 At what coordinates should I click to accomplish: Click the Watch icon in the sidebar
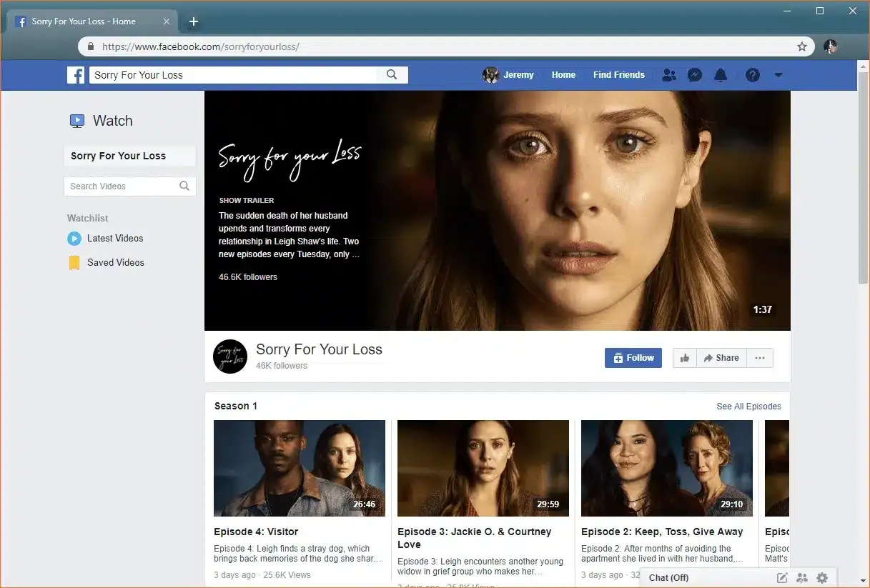(76, 120)
